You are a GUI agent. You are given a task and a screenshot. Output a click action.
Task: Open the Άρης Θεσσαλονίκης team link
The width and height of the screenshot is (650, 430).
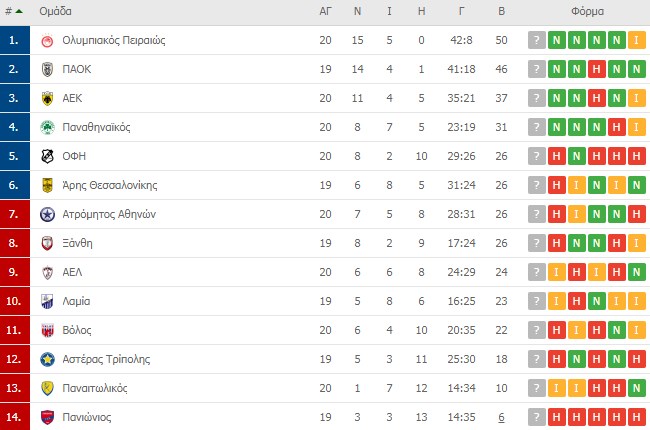pos(110,185)
